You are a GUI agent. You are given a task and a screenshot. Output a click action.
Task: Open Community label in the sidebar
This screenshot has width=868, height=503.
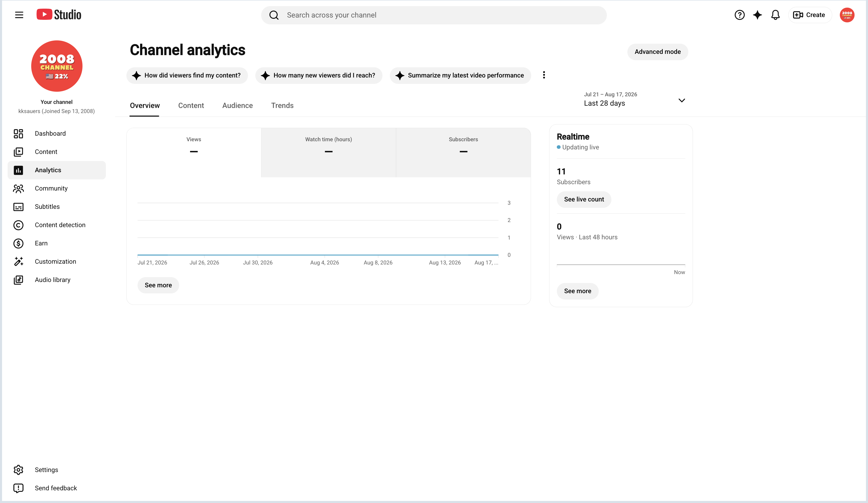[51, 188]
